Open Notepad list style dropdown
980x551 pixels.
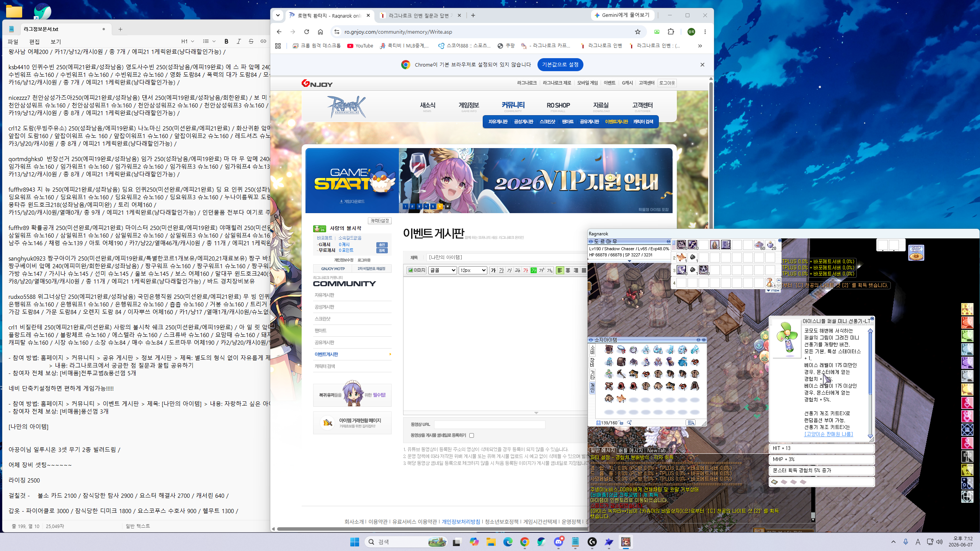coord(209,41)
